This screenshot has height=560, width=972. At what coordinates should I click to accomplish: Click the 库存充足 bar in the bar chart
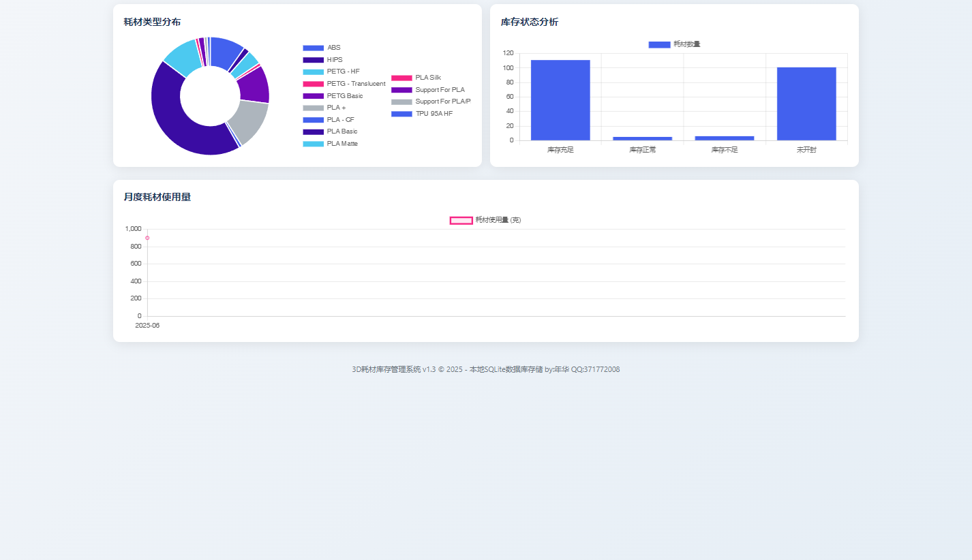pos(560,100)
